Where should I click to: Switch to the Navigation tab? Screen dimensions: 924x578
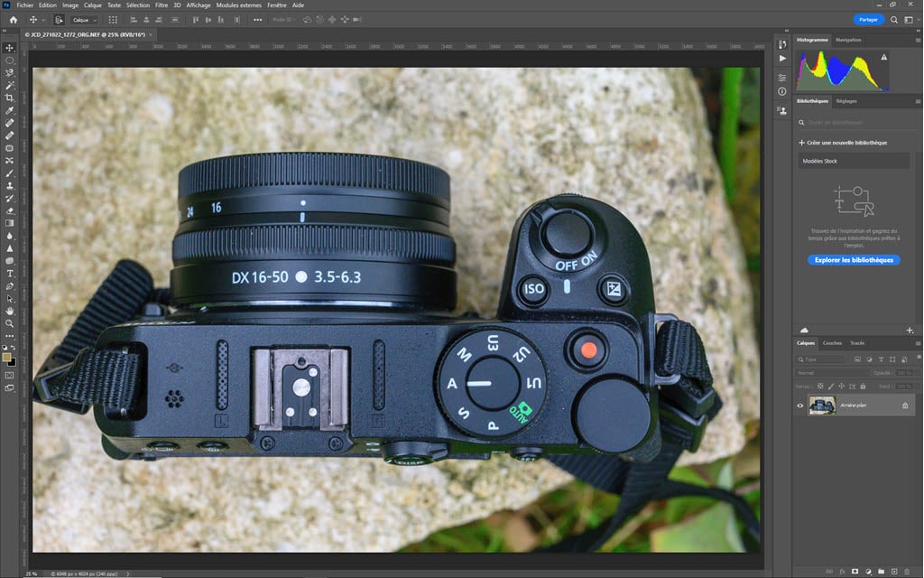tap(848, 40)
